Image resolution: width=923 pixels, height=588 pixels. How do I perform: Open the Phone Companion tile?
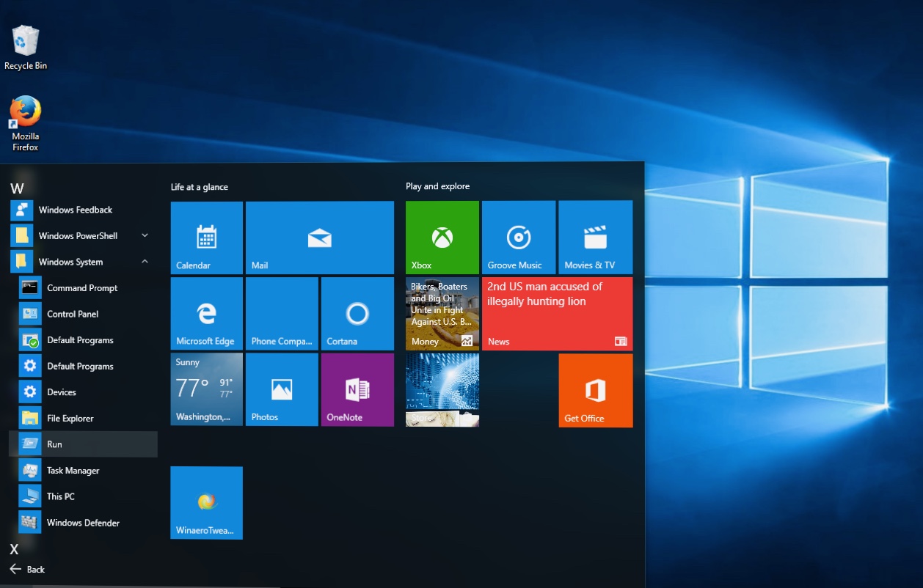[x=282, y=314]
